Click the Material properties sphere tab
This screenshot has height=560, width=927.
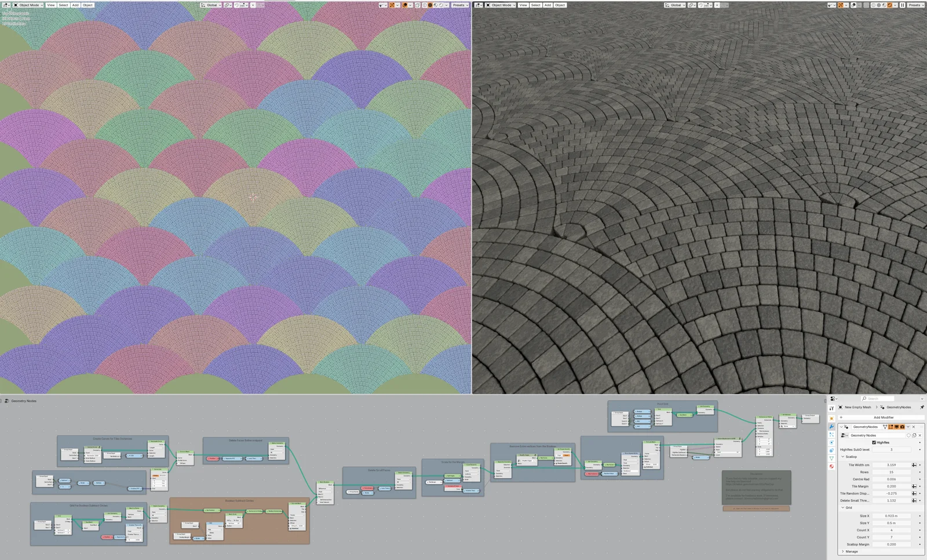[832, 466]
